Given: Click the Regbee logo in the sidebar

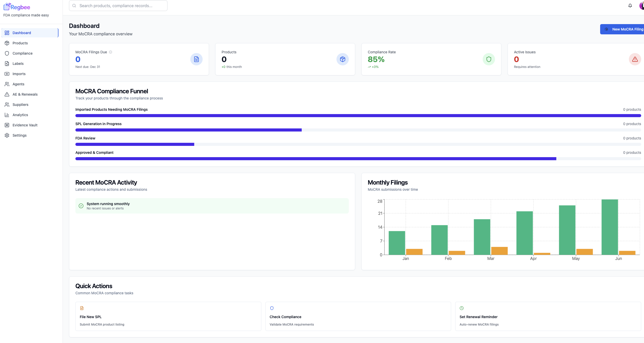Looking at the screenshot, I should click(17, 7).
